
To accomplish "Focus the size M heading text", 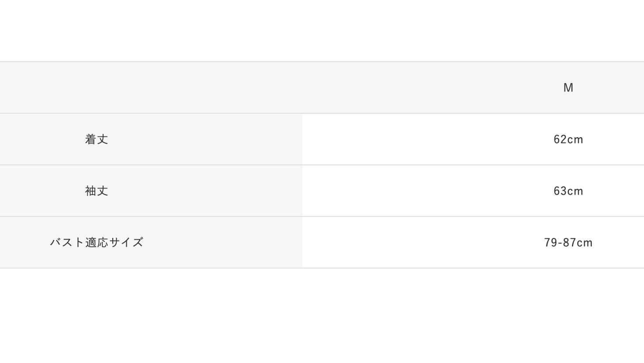I will (x=568, y=87).
